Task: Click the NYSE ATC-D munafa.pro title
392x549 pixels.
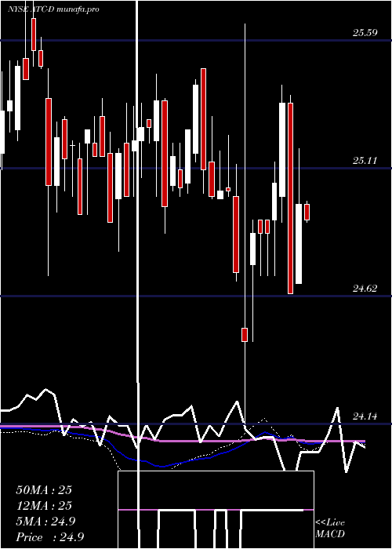Action: point(53,9)
